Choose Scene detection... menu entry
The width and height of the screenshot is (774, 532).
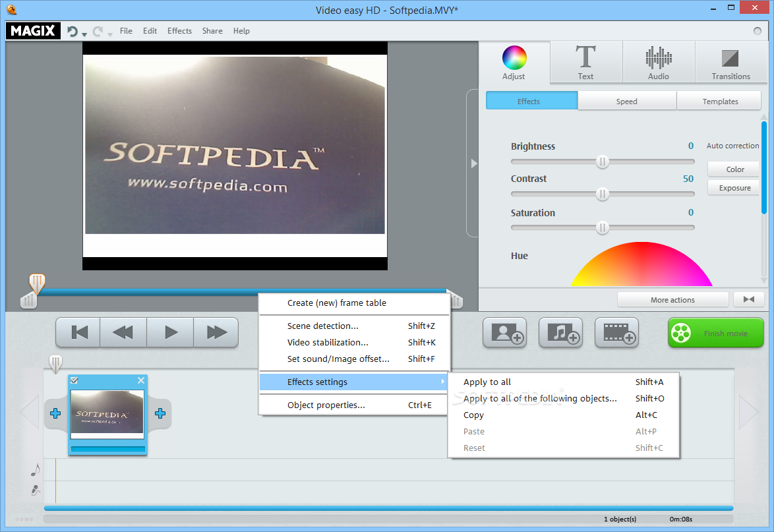click(354, 326)
